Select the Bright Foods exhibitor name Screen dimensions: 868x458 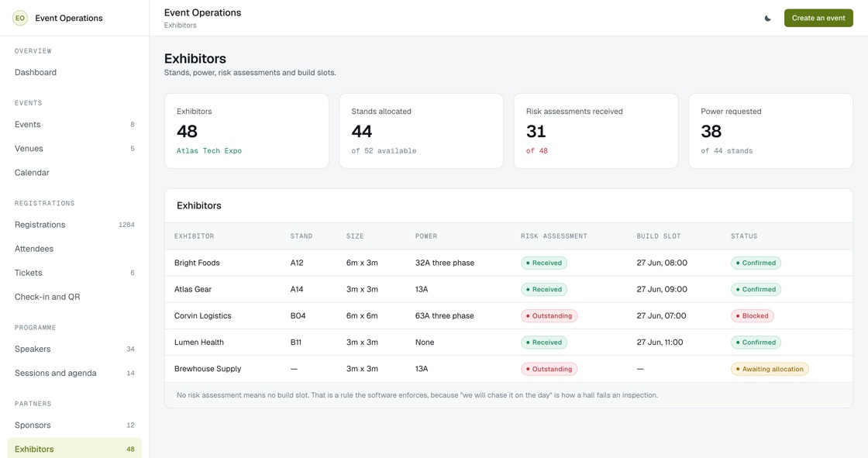point(197,263)
